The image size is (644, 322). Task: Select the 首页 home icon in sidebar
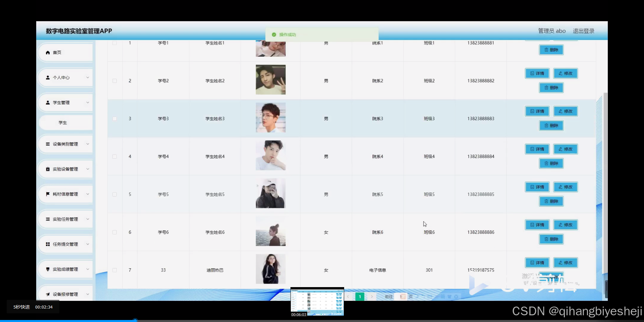coord(48,52)
